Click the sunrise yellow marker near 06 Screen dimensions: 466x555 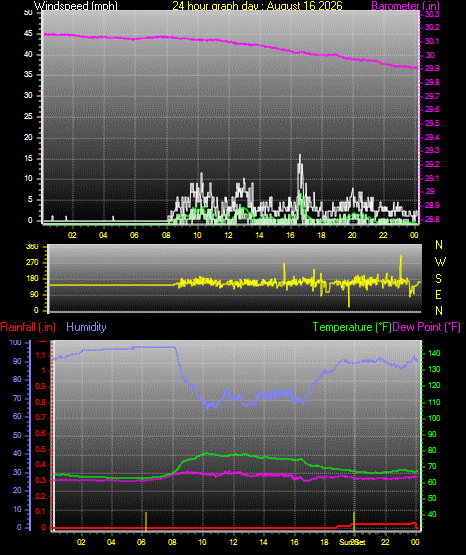click(x=146, y=521)
